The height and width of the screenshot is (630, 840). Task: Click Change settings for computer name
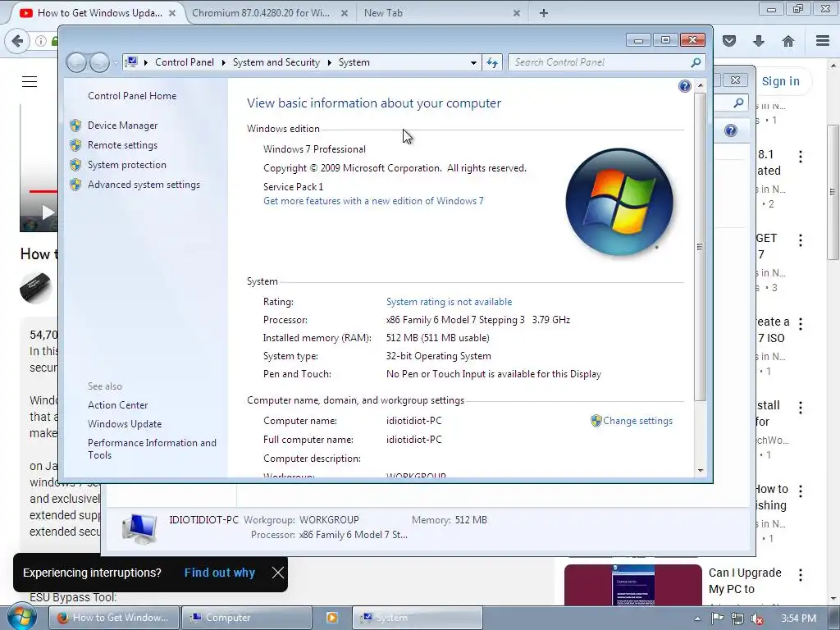(637, 421)
